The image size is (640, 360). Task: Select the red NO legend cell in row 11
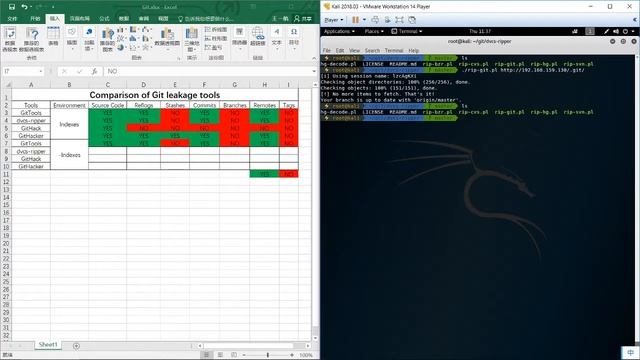pos(289,174)
